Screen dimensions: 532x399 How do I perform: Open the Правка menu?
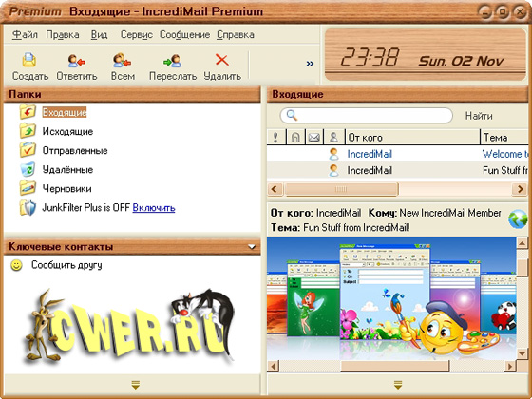[63, 34]
